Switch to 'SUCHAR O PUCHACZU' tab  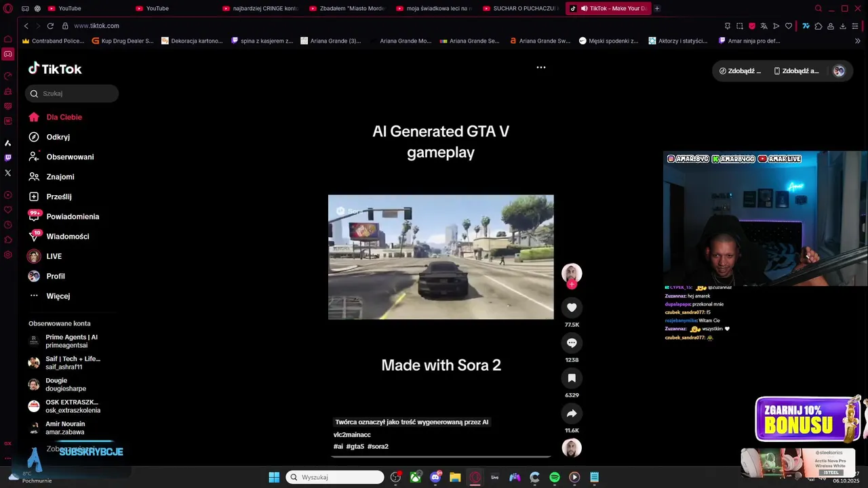[521, 8]
